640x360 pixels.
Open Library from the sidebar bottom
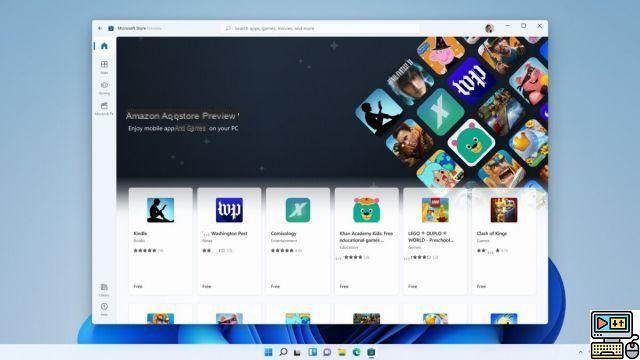pos(104,290)
